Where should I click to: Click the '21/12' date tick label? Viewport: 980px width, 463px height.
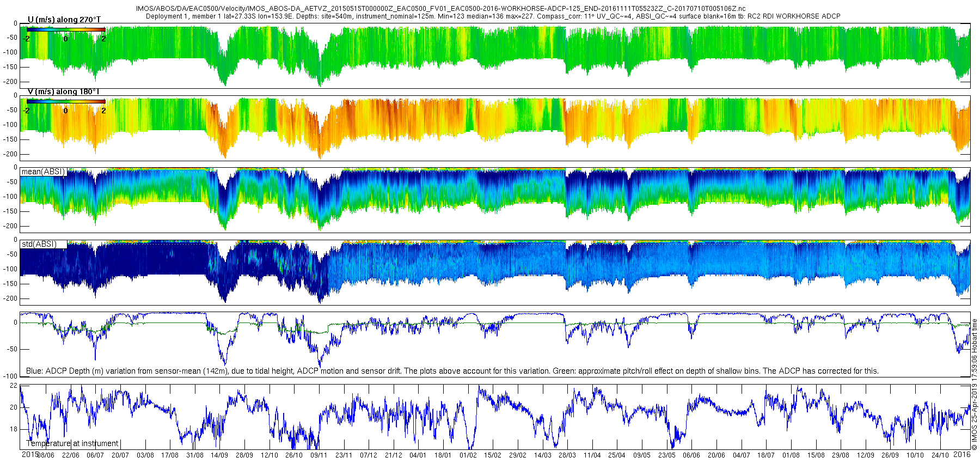(x=394, y=455)
